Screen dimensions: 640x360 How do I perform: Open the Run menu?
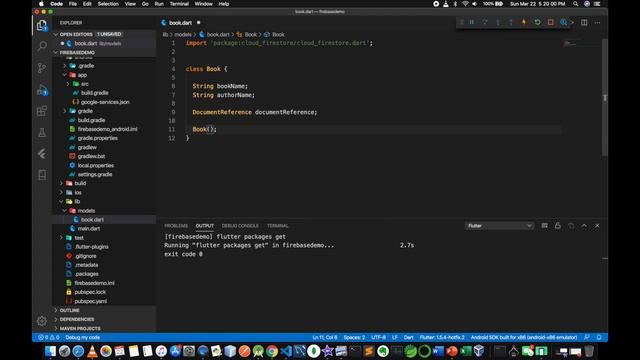click(159, 4)
